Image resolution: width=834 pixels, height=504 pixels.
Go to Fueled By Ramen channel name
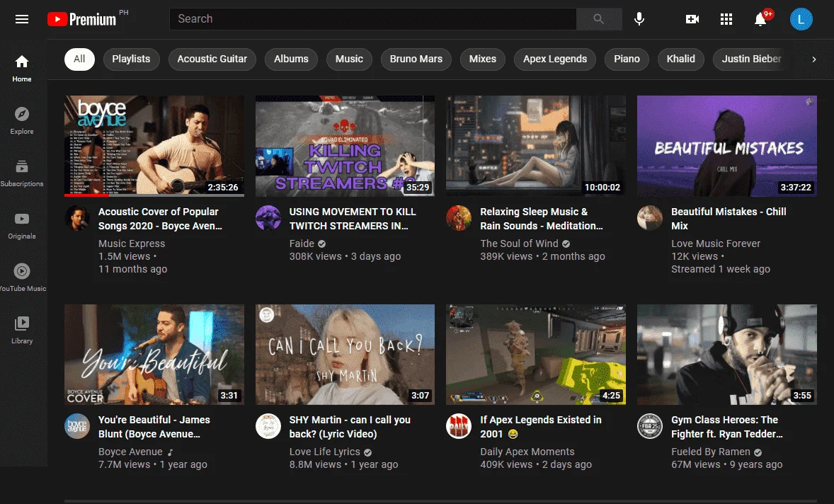point(711,452)
